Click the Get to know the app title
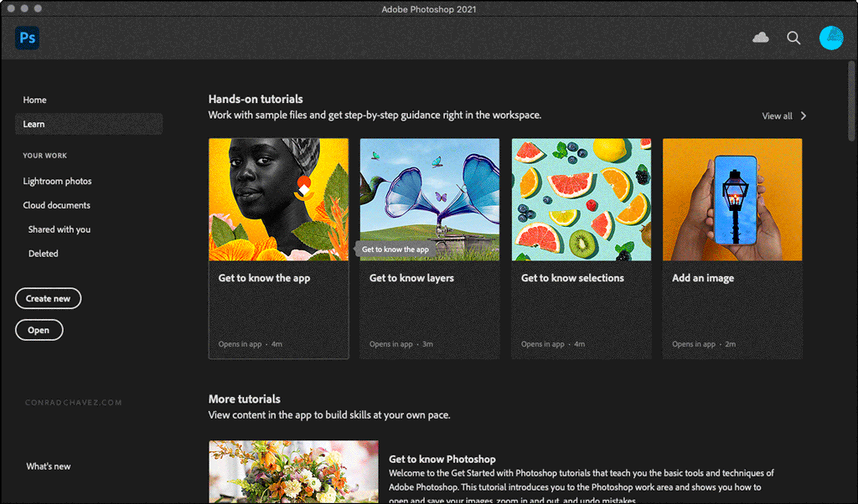 pos(264,278)
